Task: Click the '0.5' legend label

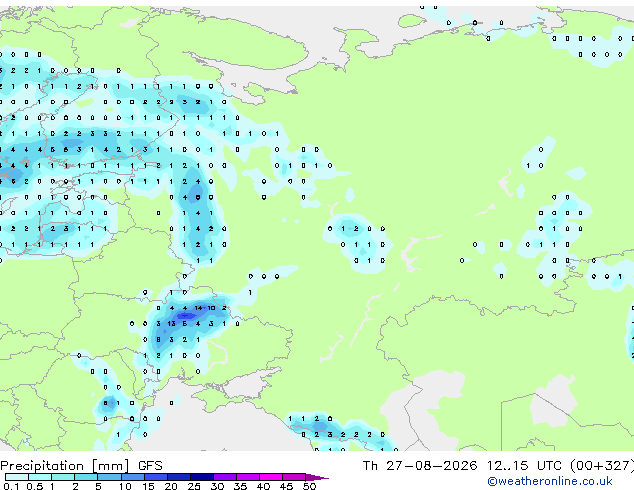Action: pos(35,486)
